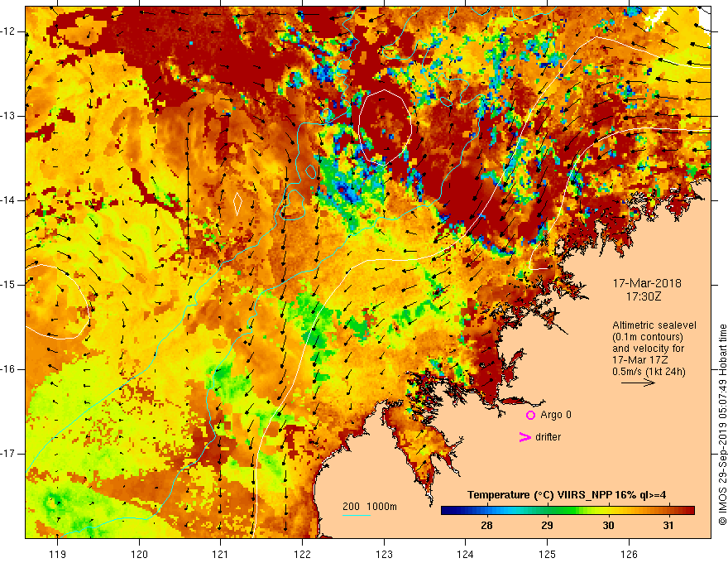The width and height of the screenshot is (728, 563).
Task: Click the 31 tick label on colorbar
Action: point(668,526)
